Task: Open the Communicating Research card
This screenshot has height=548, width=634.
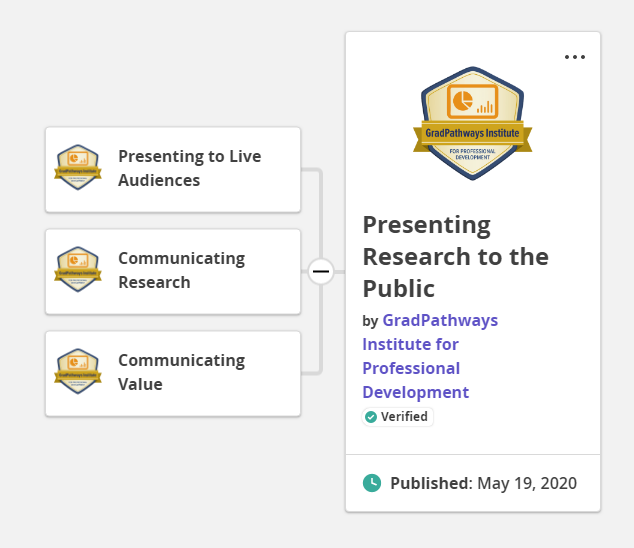Action: (173, 271)
